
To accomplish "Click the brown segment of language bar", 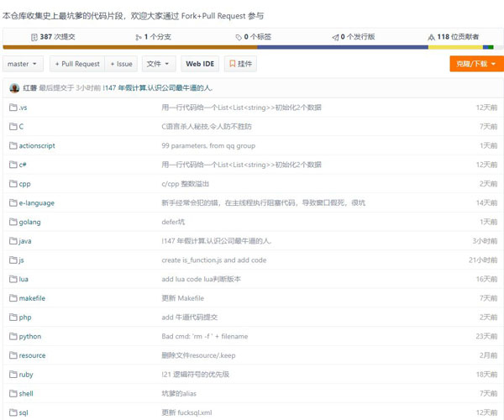I will [x=130, y=47].
